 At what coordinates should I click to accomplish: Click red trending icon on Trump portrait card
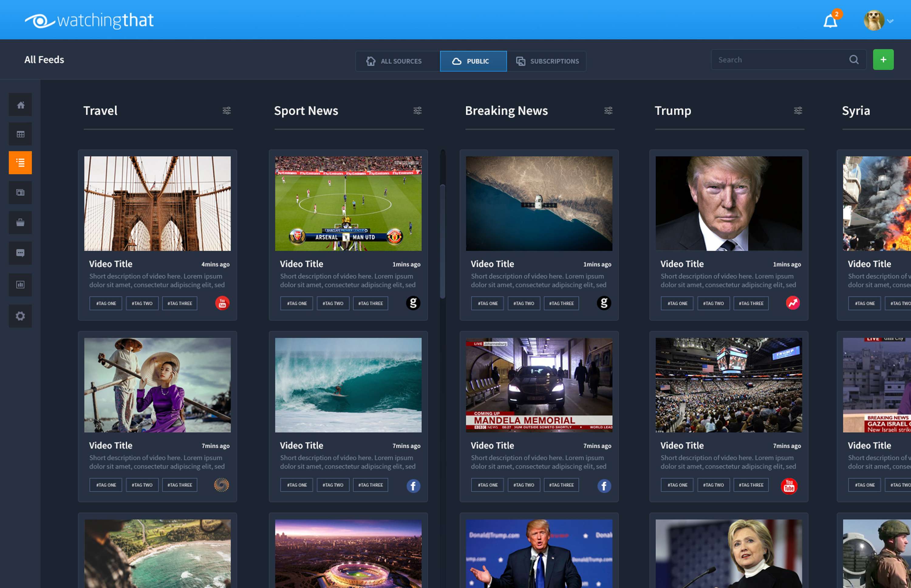[793, 303]
